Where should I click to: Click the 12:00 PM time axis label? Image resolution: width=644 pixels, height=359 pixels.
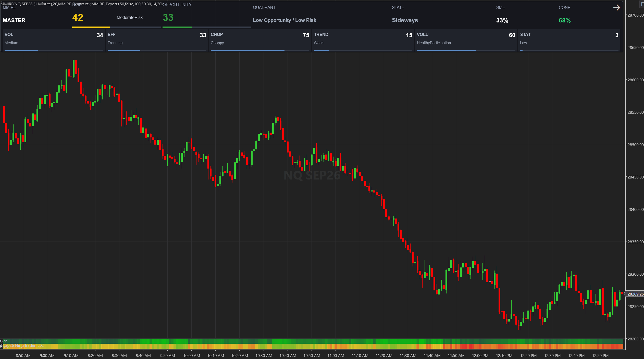tap(480, 355)
